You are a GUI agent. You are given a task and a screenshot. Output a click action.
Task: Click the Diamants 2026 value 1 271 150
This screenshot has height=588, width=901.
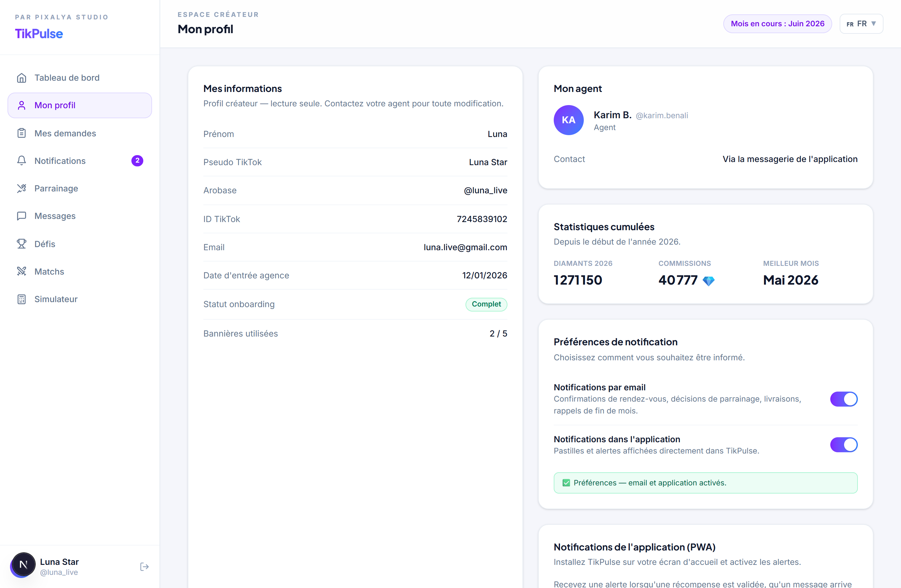(578, 280)
